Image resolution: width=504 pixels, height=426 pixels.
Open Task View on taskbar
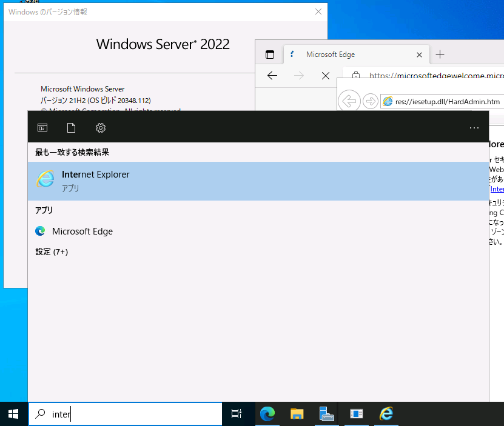[x=237, y=414]
